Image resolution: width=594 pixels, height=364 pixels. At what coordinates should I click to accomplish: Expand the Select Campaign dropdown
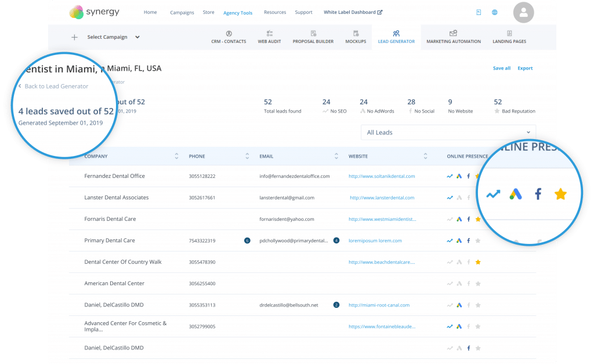(114, 37)
